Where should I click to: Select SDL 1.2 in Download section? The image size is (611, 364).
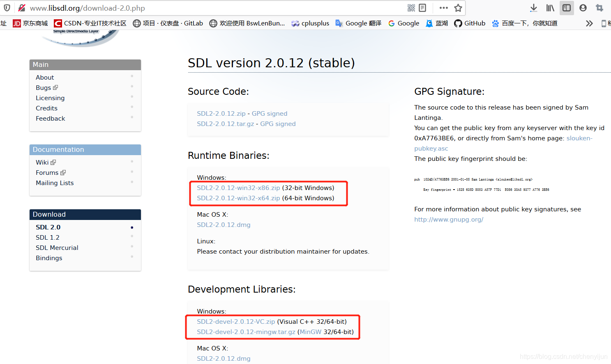pos(47,237)
